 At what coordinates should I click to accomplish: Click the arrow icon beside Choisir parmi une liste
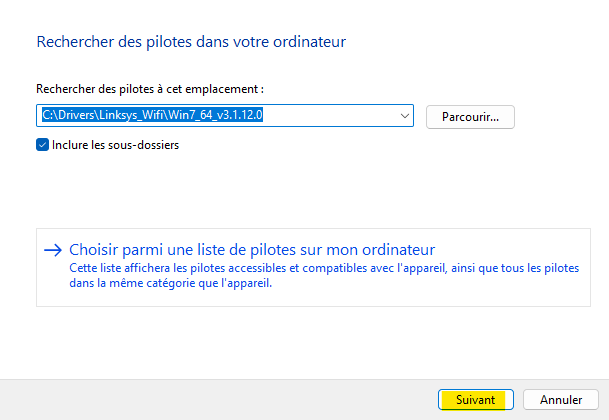coord(53,250)
